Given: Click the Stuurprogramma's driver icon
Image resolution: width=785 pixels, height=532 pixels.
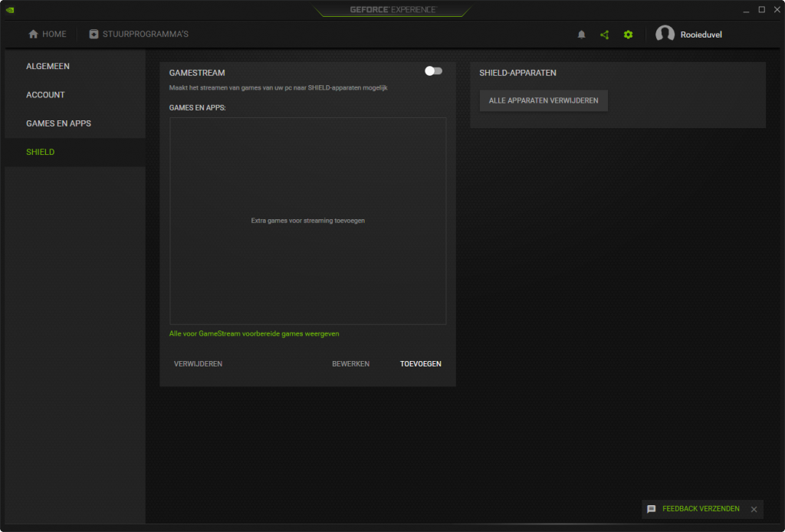Looking at the screenshot, I should point(94,34).
